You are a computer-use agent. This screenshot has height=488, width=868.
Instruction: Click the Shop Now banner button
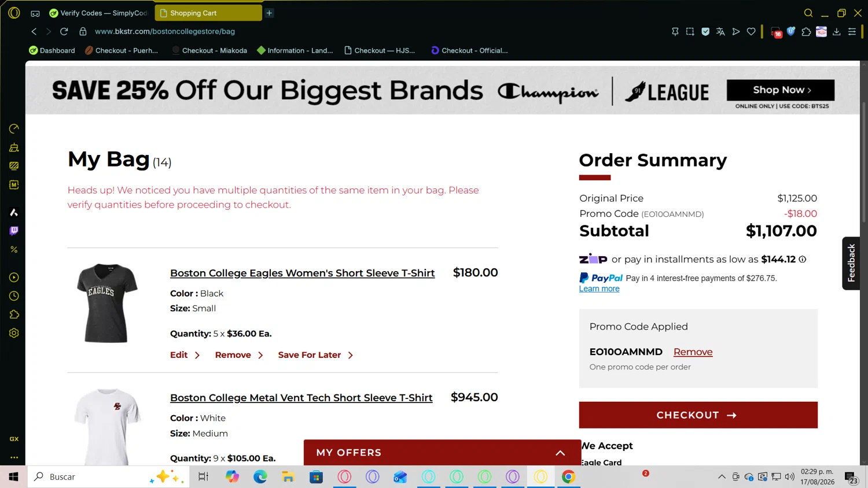coord(781,90)
